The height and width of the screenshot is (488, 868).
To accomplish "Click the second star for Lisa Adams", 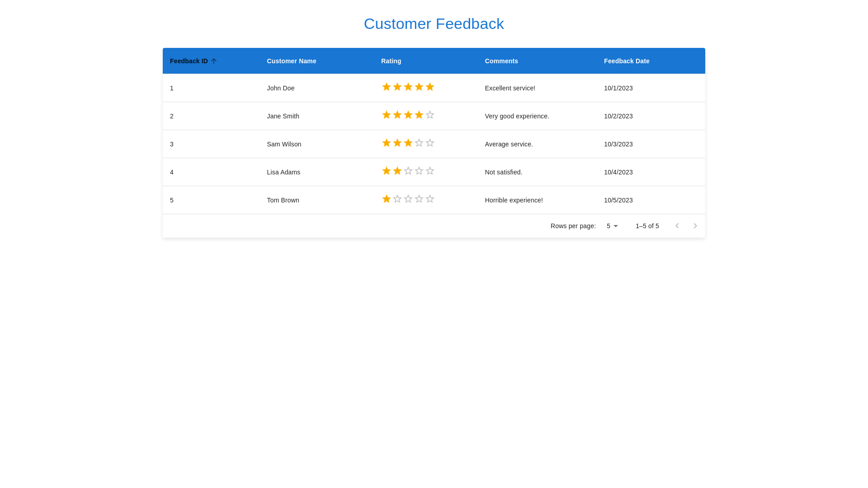I will point(397,171).
